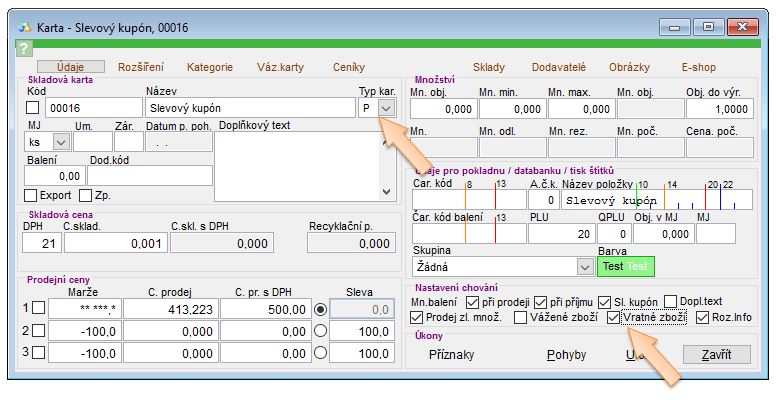
Task: Open the Typ kar. dropdown
Action: pos(386,108)
